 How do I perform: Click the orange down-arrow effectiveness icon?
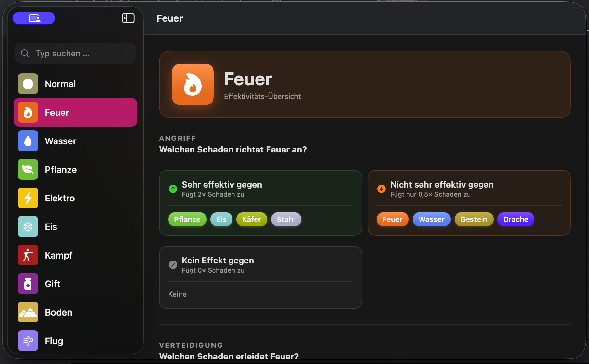(382, 188)
